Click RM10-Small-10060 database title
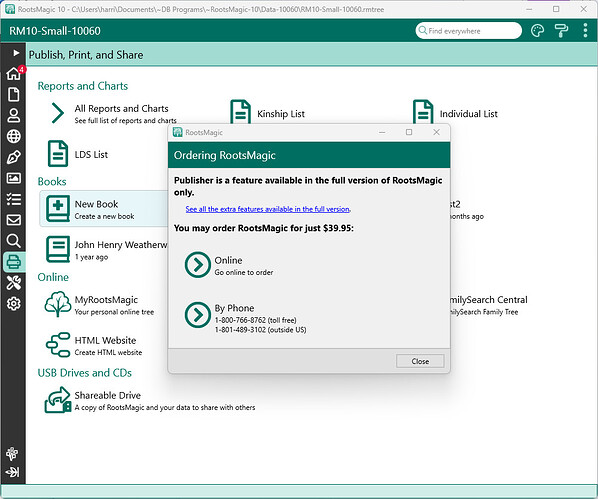Viewport: 598px width, 499px height. tap(55, 31)
